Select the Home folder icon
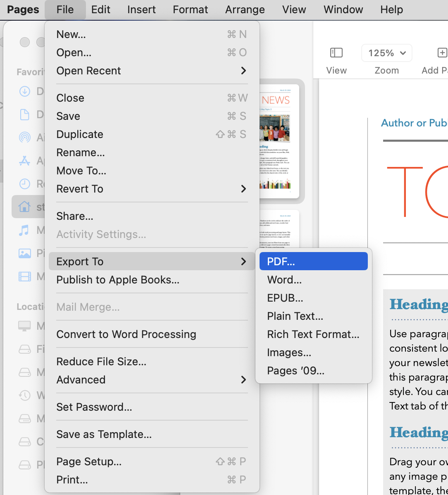448x495 pixels. [x=25, y=207]
